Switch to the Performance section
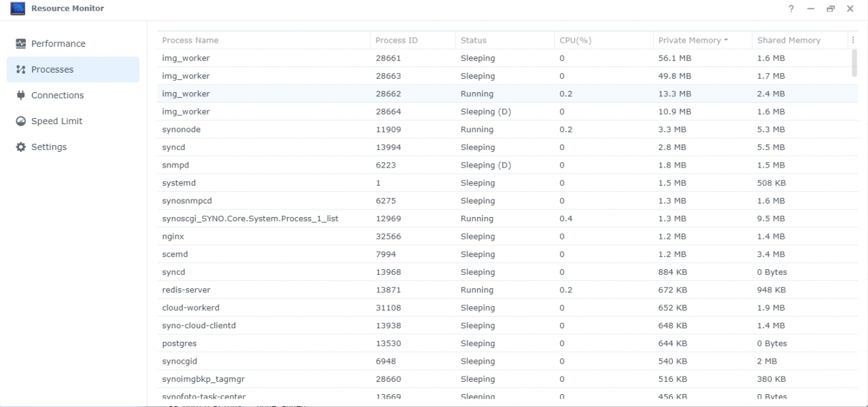This screenshot has width=868, height=407. point(58,43)
